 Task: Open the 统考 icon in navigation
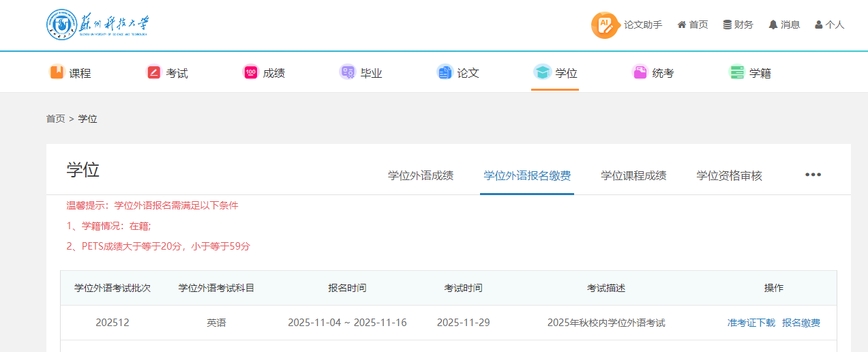[x=640, y=72]
